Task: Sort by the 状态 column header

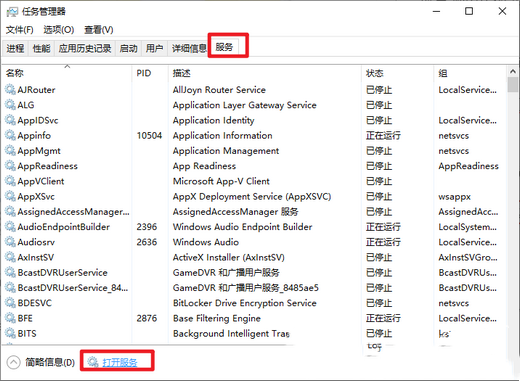Action: point(398,73)
